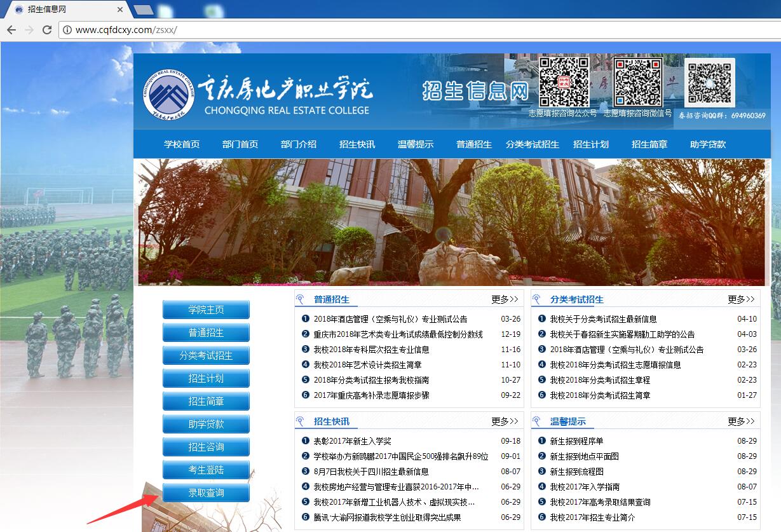The height and width of the screenshot is (532, 781).
Task: Click the 录取查询 sidebar button
Action: [206, 493]
